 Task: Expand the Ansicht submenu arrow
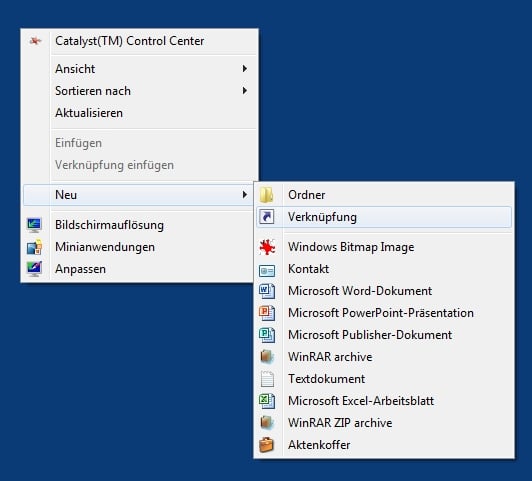click(x=245, y=69)
